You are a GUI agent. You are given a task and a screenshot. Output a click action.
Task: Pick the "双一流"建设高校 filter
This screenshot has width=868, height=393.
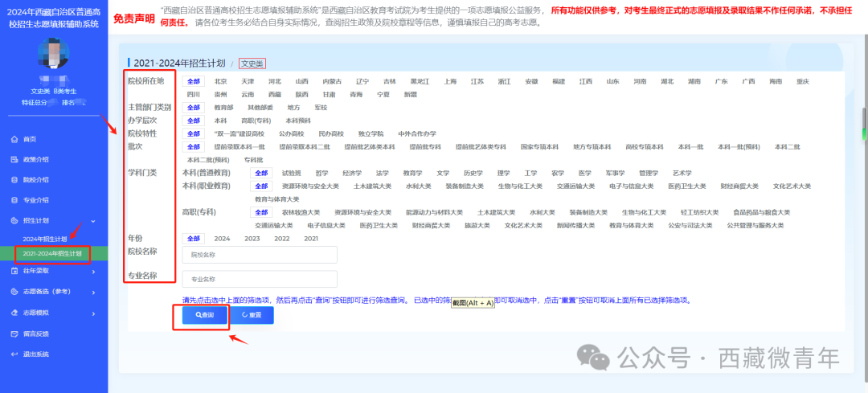tap(240, 134)
